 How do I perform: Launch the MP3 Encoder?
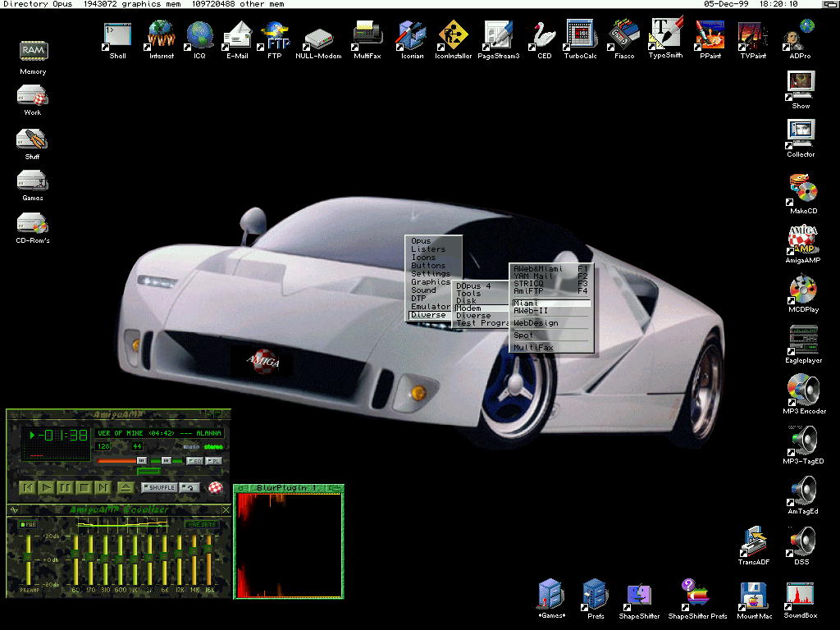(x=801, y=390)
